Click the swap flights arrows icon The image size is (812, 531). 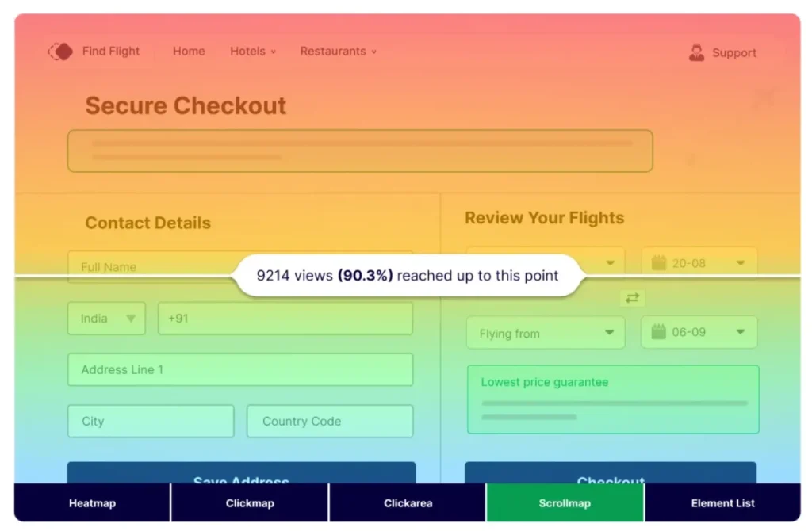[632, 298]
